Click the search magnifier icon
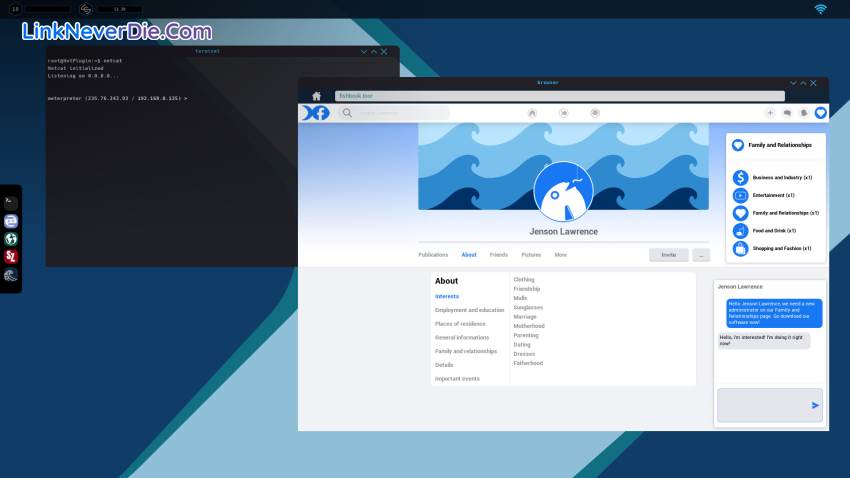Screen dimensions: 850x478 pyautogui.click(x=347, y=113)
